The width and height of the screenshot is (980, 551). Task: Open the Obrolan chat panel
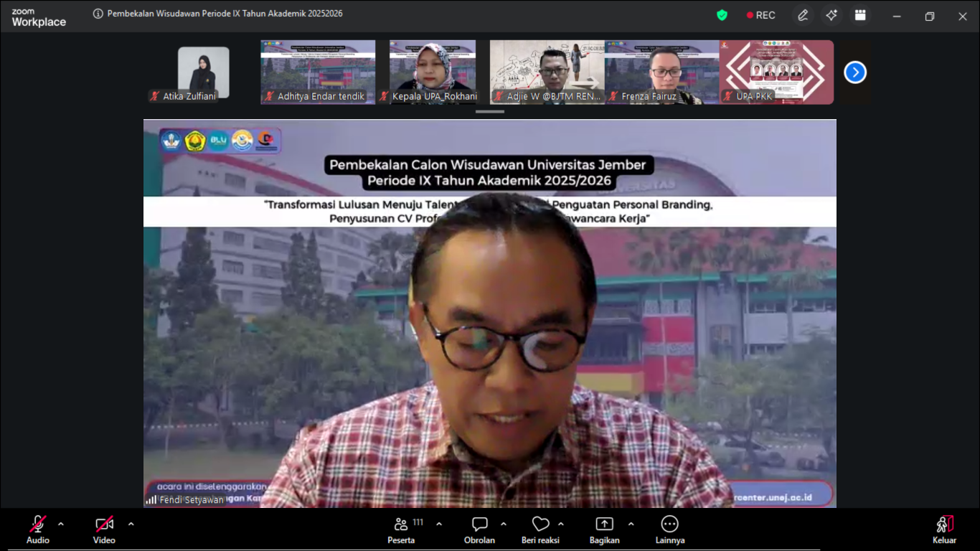(479, 529)
